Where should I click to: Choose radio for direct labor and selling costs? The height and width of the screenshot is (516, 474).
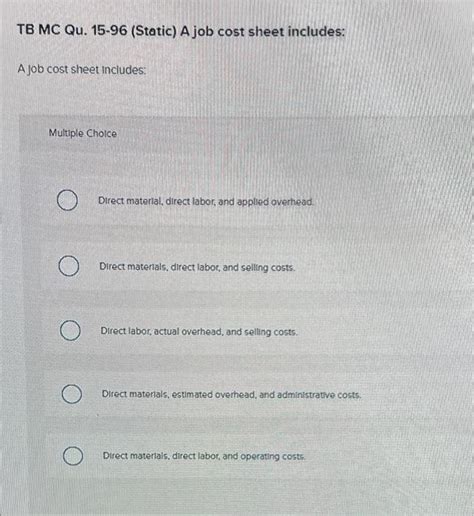click(69, 266)
